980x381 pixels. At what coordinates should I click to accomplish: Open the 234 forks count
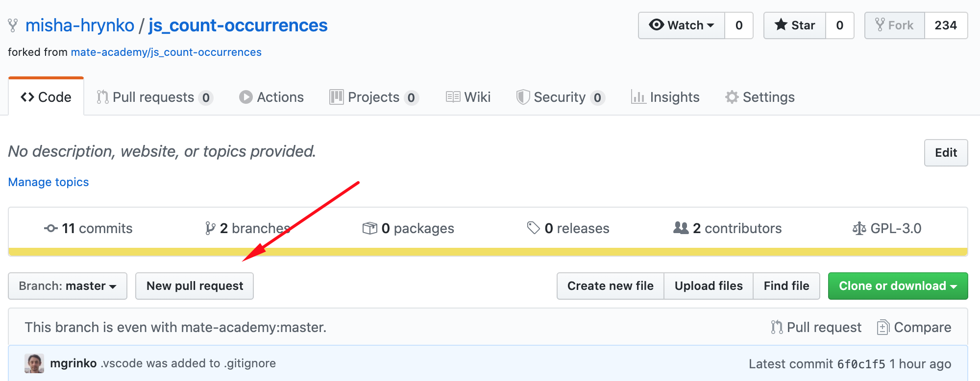tap(946, 25)
